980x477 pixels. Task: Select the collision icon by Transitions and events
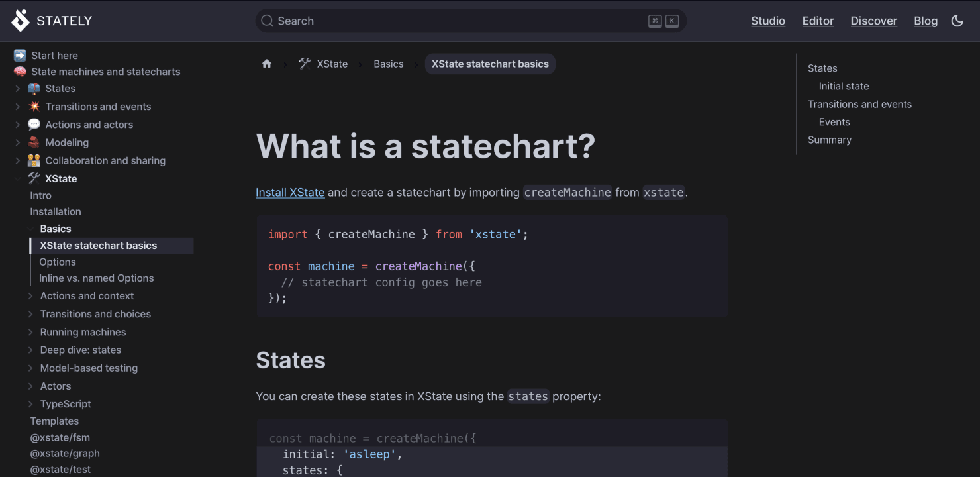33,106
